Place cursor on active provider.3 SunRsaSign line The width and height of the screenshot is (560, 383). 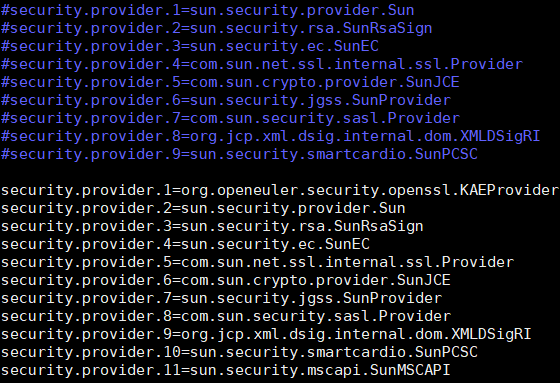[x=212, y=226]
